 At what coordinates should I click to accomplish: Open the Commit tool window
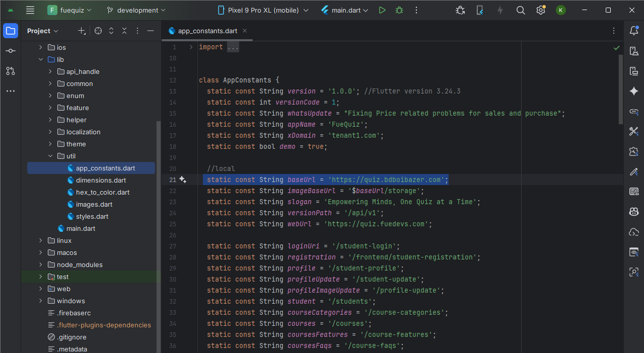click(11, 51)
